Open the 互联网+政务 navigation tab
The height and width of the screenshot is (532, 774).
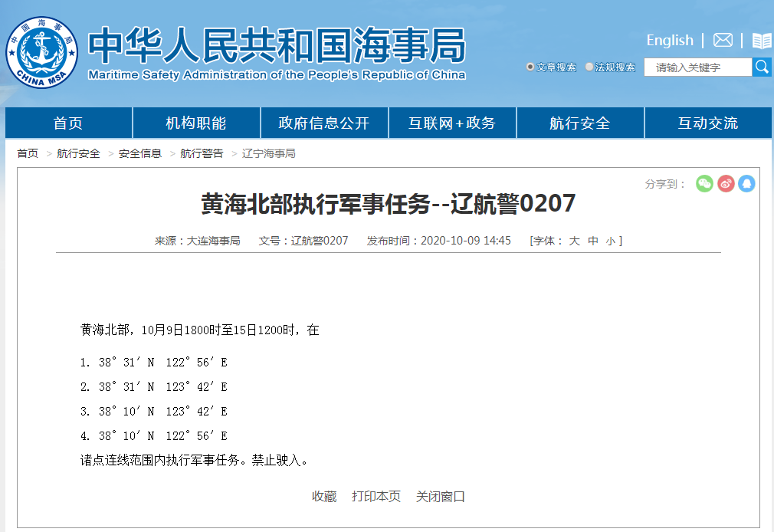(x=451, y=123)
